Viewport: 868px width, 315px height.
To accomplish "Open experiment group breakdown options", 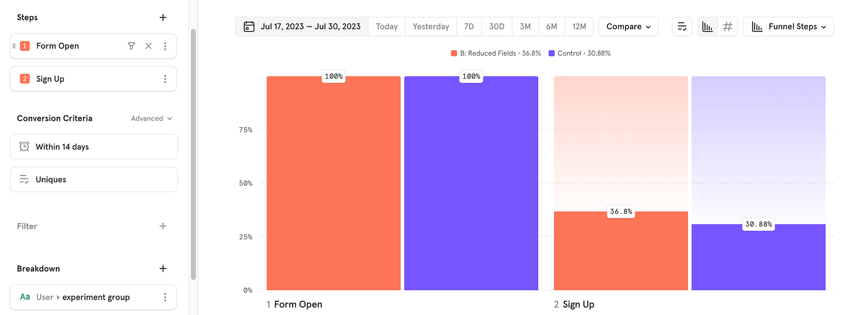I will 165,297.
